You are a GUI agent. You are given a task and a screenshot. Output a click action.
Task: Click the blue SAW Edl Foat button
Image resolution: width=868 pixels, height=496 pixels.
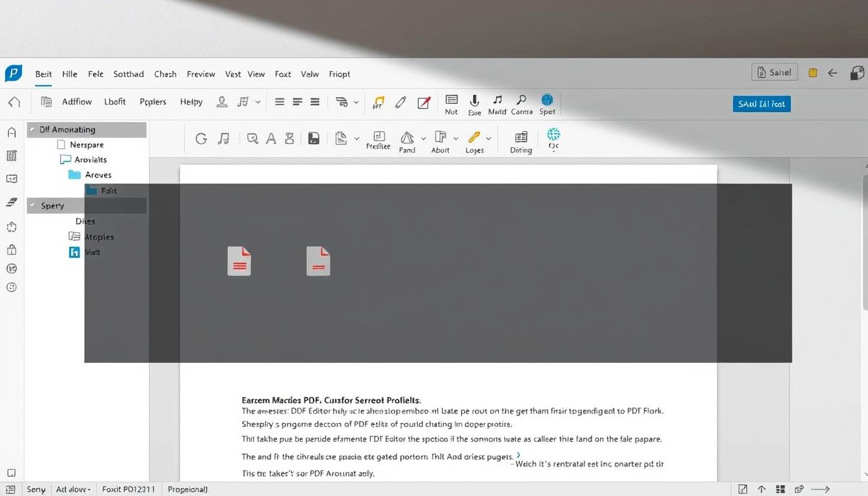pyautogui.click(x=761, y=104)
